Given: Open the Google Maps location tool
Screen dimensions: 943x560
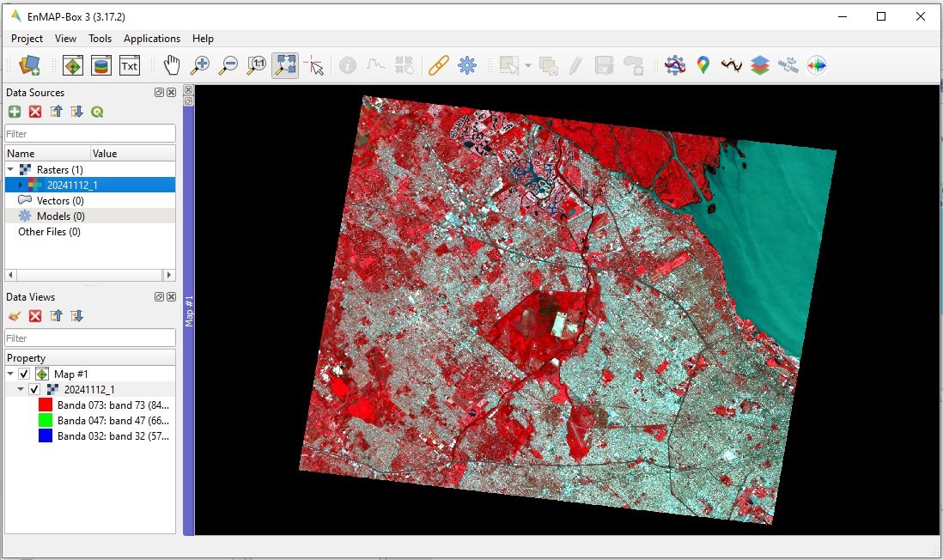Looking at the screenshot, I should pos(703,65).
